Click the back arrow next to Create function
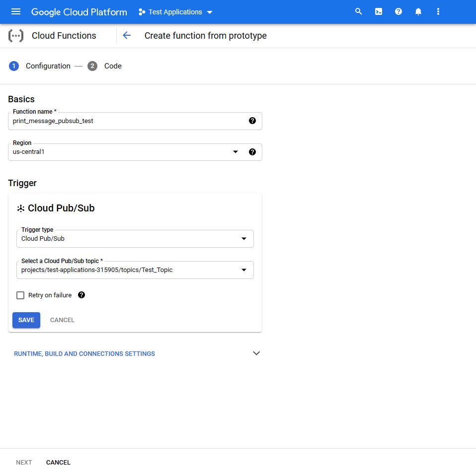 tap(127, 35)
